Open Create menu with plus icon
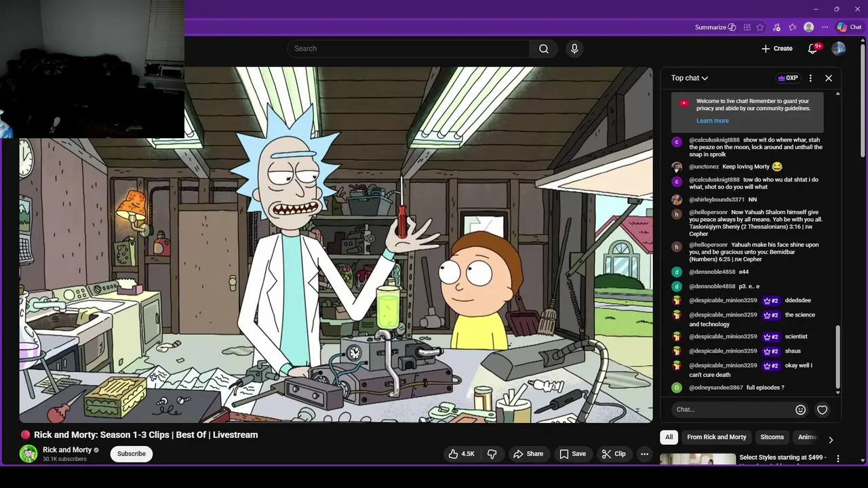Viewport: 868px width, 488px height. click(776, 49)
